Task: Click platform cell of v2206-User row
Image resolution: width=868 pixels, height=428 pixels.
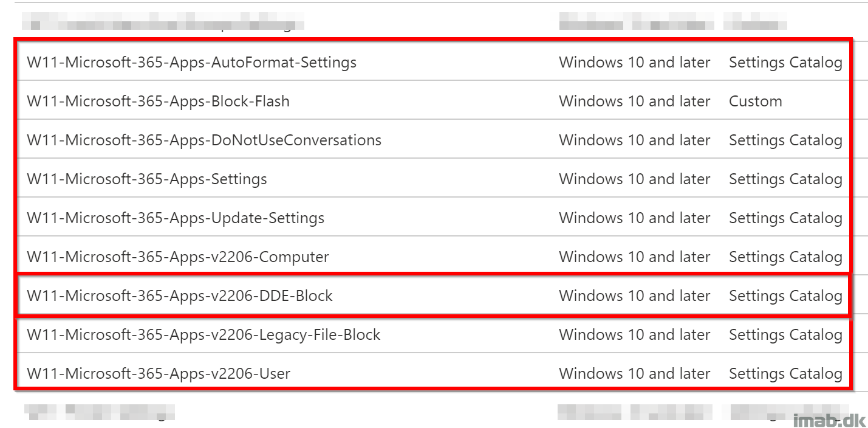Action: click(x=634, y=374)
